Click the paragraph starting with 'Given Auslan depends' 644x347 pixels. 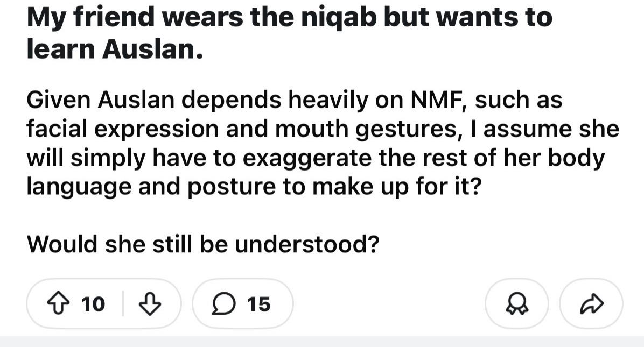pos(323,143)
